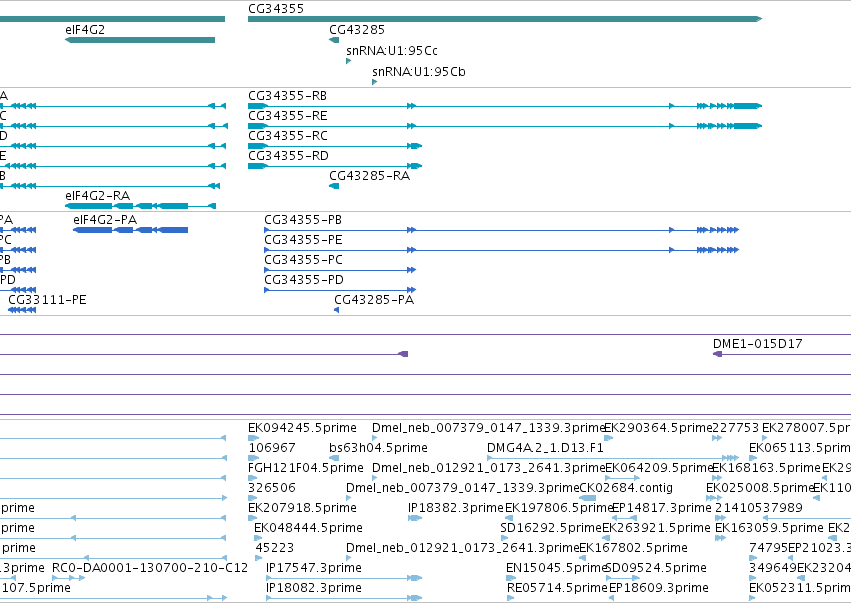
Task: Click the long CG34355 gene span bar
Action: click(x=505, y=19)
